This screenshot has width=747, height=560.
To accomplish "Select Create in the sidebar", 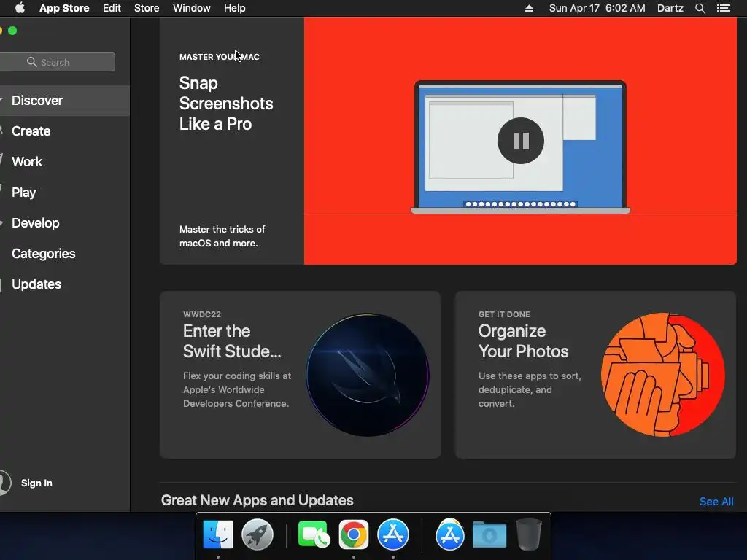I will tap(64, 131).
